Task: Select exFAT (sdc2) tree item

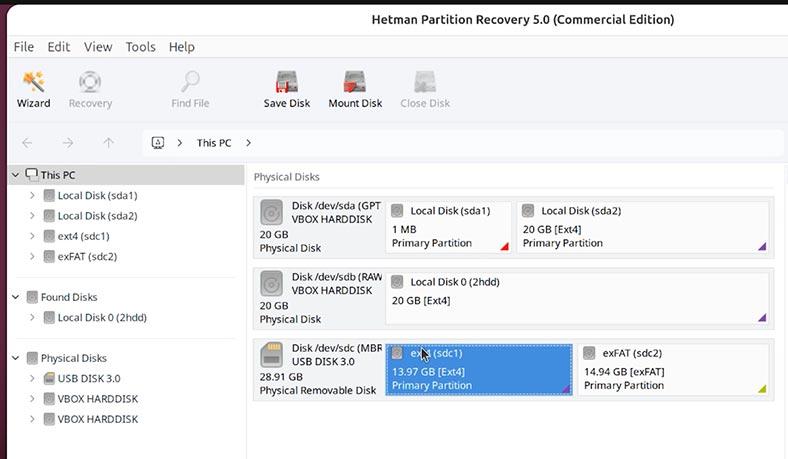Action: (x=87, y=256)
